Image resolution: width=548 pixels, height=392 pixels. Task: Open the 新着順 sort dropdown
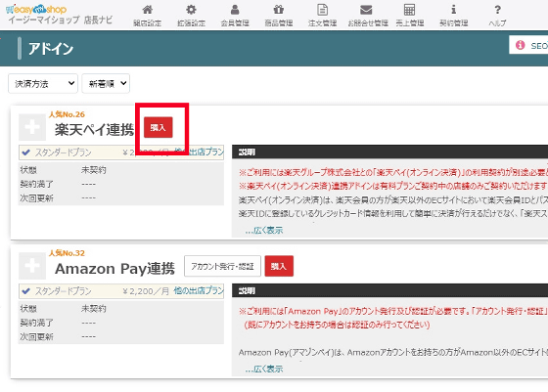pos(106,83)
